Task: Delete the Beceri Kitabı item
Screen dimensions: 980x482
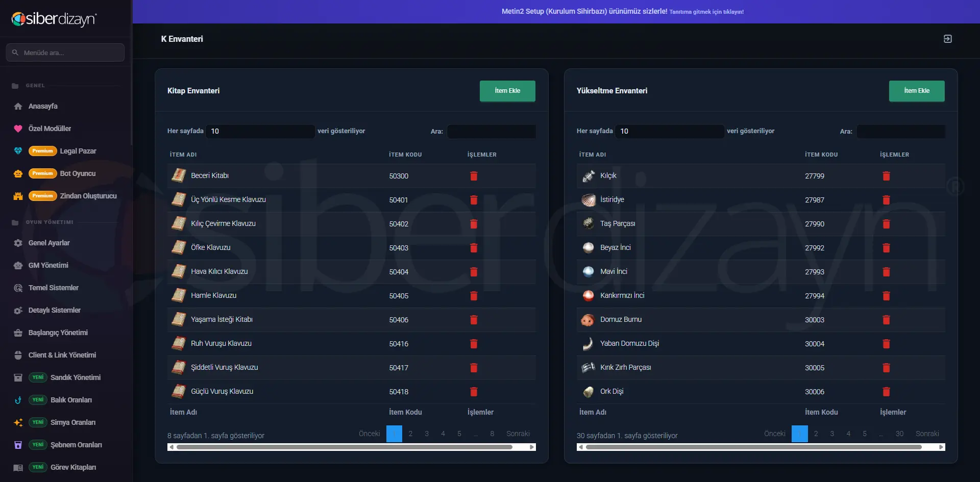Action: tap(474, 176)
